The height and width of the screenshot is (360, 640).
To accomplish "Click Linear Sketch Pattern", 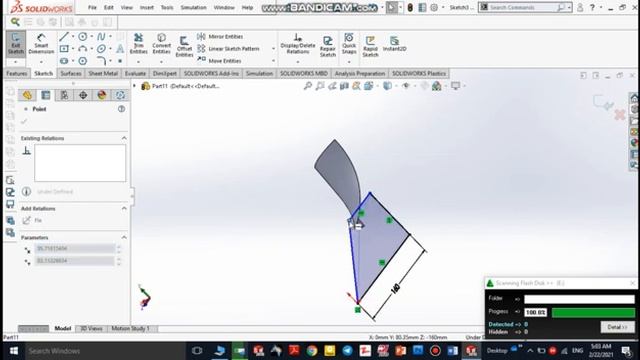I will 229,49.
